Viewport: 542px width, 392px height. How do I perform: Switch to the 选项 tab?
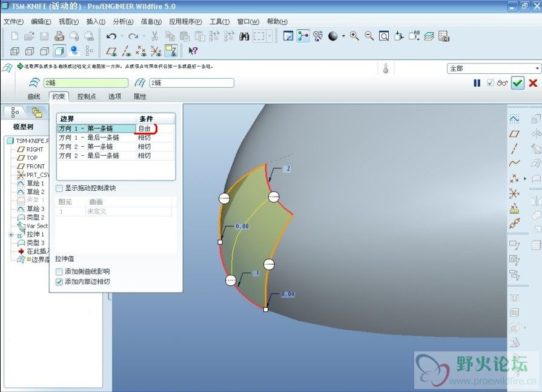coord(115,96)
